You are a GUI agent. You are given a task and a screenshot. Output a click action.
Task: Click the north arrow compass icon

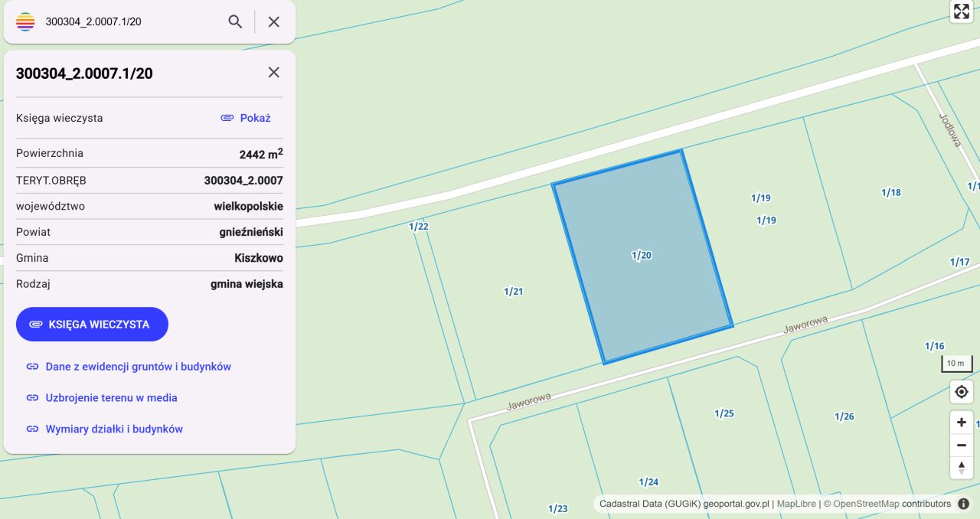(961, 468)
